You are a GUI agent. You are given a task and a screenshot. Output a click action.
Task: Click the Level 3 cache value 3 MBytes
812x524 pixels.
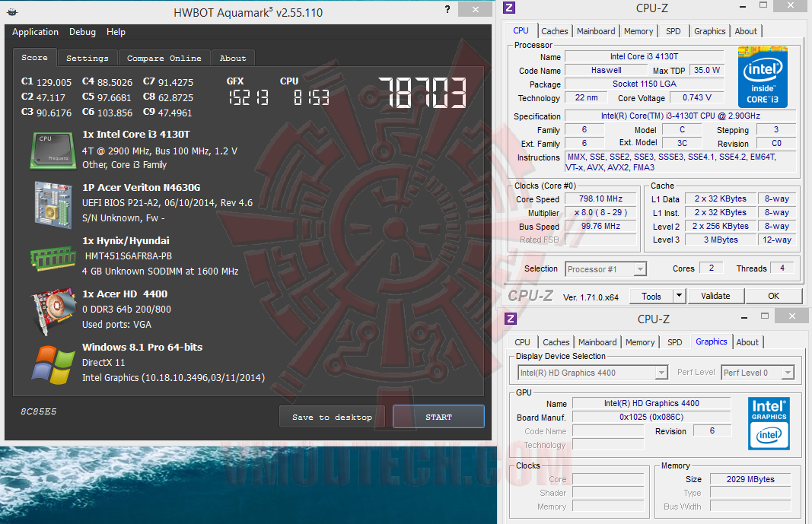click(x=721, y=240)
